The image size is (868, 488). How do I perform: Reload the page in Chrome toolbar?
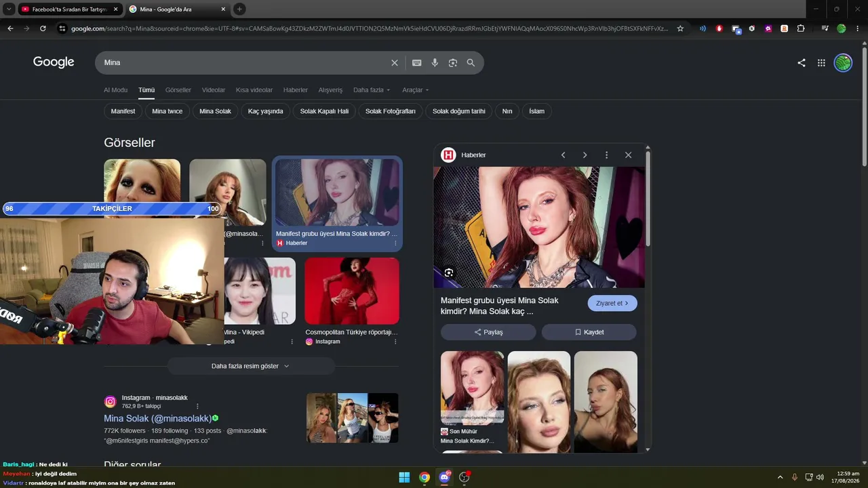click(43, 28)
